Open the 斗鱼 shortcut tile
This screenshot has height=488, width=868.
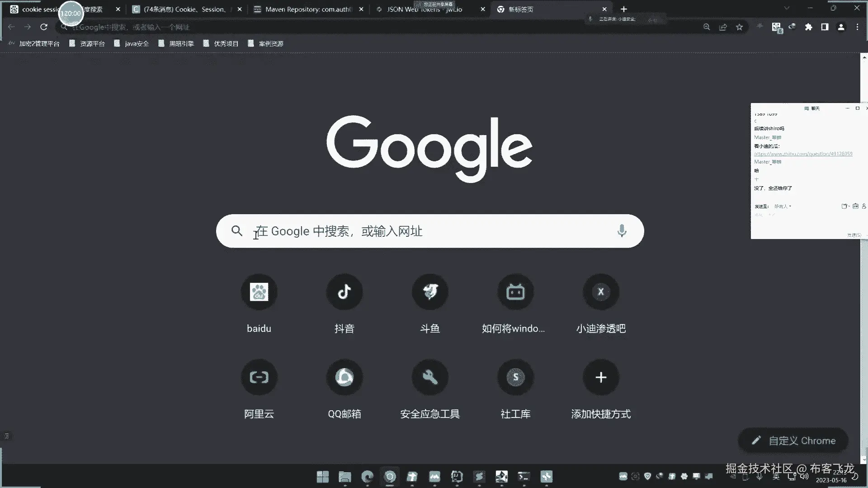pyautogui.click(x=430, y=292)
